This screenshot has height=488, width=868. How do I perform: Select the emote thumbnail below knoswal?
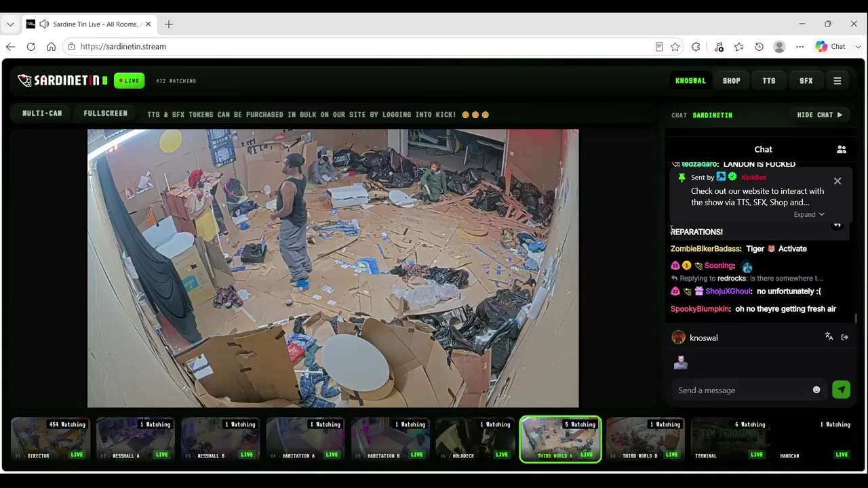pyautogui.click(x=680, y=363)
